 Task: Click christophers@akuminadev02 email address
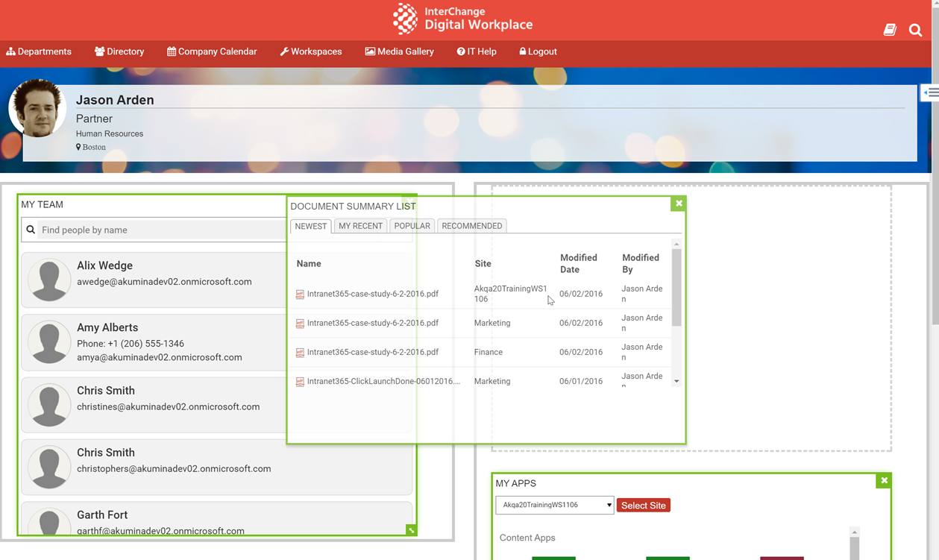174,468
